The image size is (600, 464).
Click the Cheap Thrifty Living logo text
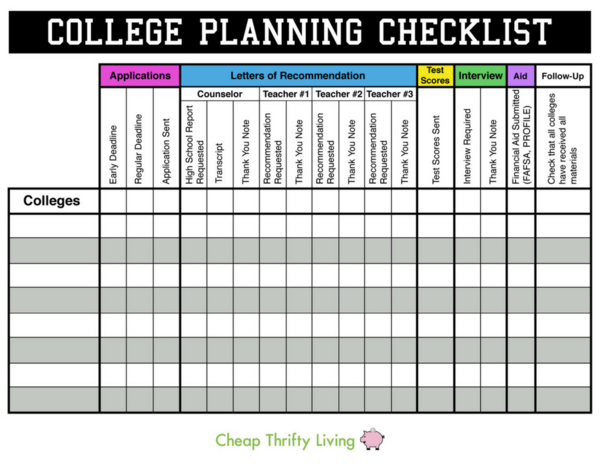pyautogui.click(x=284, y=439)
